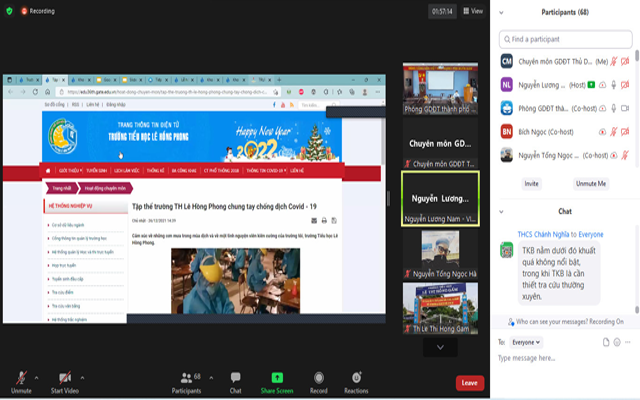
Task: Unmute the microphone in the toolbar
Action: (x=21, y=382)
